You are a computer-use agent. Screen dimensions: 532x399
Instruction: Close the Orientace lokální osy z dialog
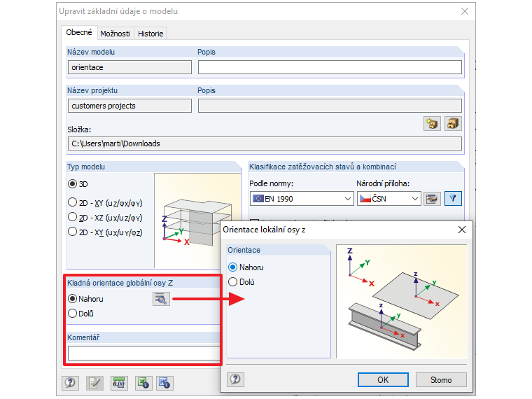coord(462,230)
